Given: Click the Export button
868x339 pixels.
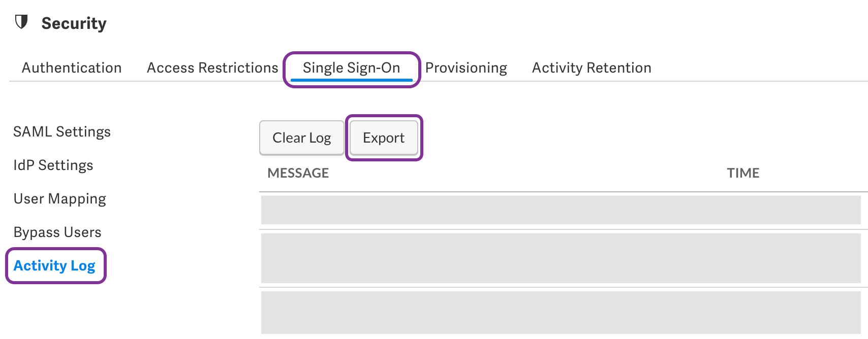Looking at the screenshot, I should [x=384, y=138].
